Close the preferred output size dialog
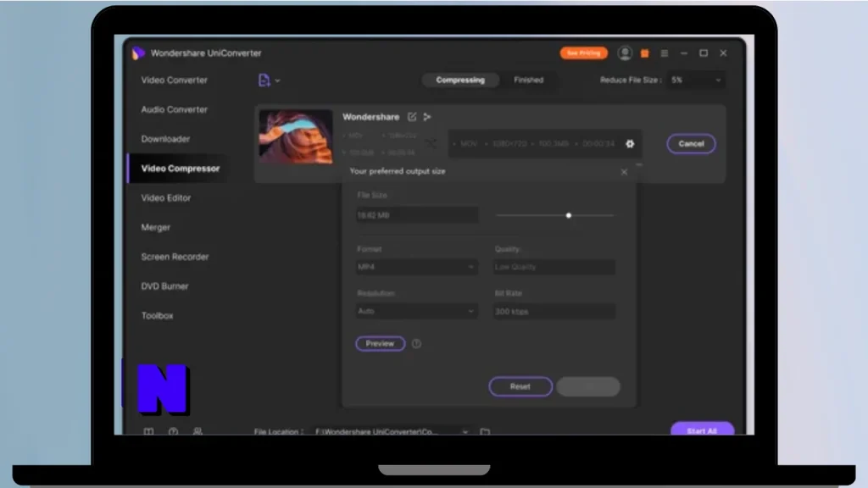Screen dimensions: 868x488 pos(624,172)
